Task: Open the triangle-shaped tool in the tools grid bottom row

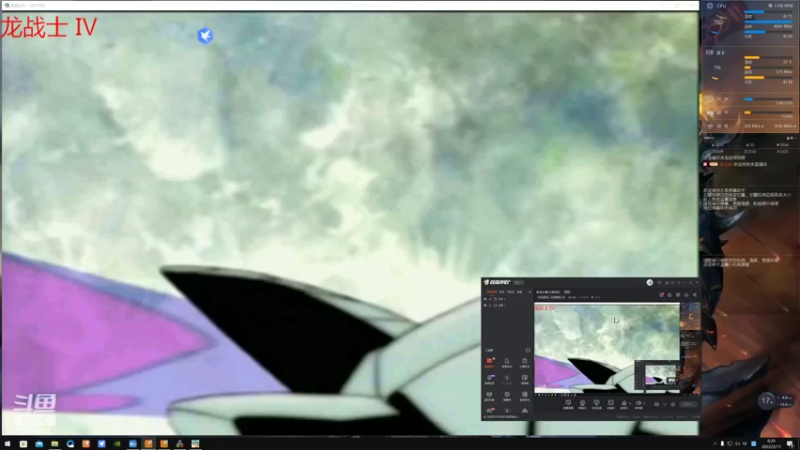Action: (x=524, y=410)
